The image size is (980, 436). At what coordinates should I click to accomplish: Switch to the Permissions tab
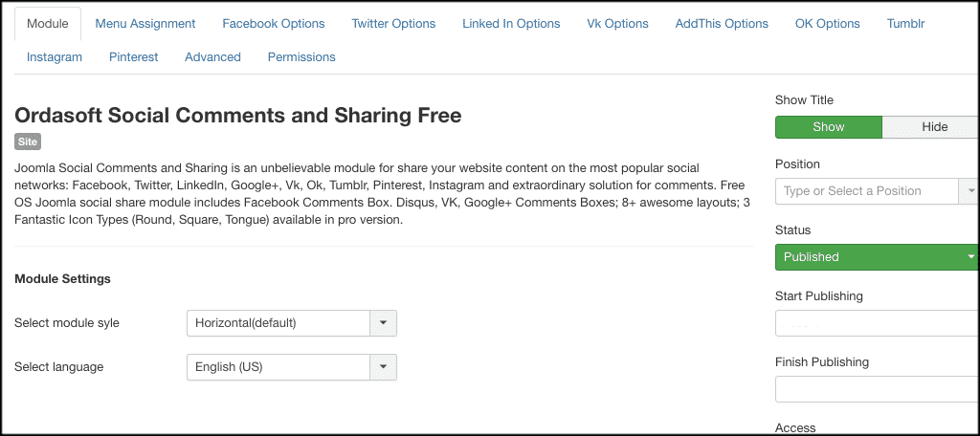(301, 56)
